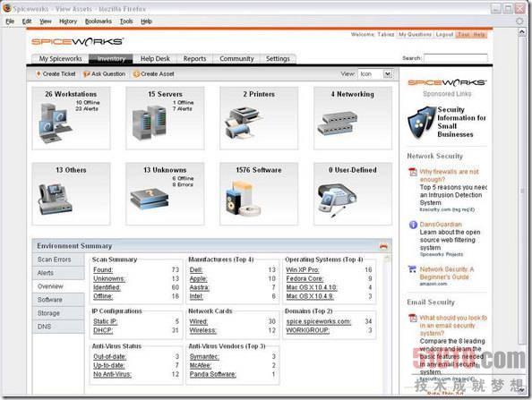This screenshot has height=400, width=532.
Task: Open the Firefox Bookmarks menu
Action: tap(98, 21)
